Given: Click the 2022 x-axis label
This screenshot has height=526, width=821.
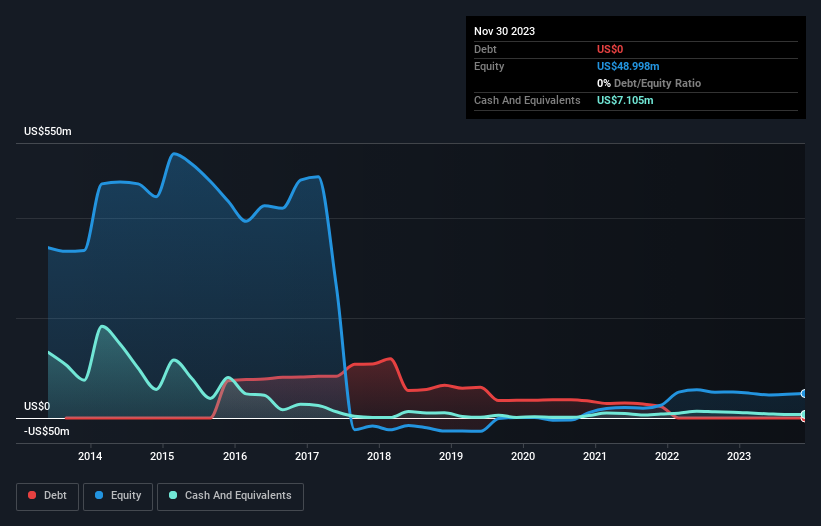Looking at the screenshot, I should point(667,456).
